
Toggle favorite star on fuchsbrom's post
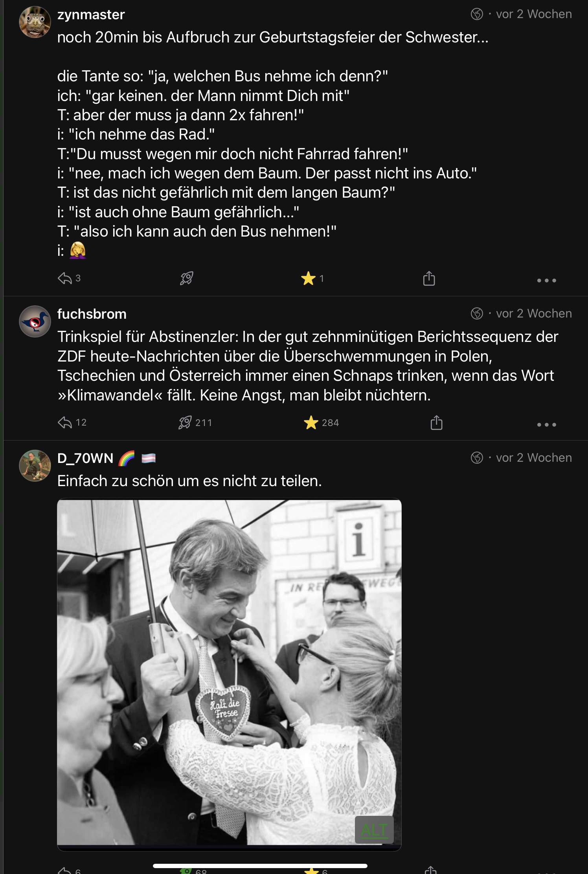(x=311, y=423)
